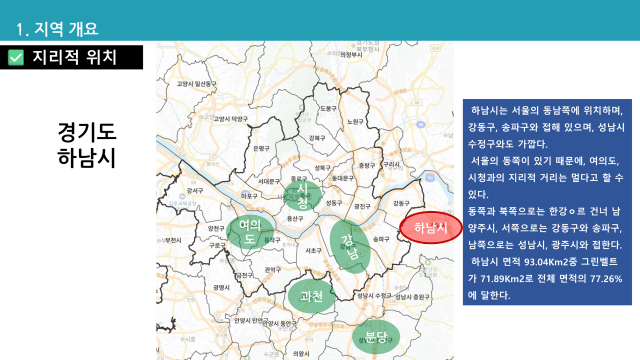Click the green 강남 oval marker

pos(350,247)
